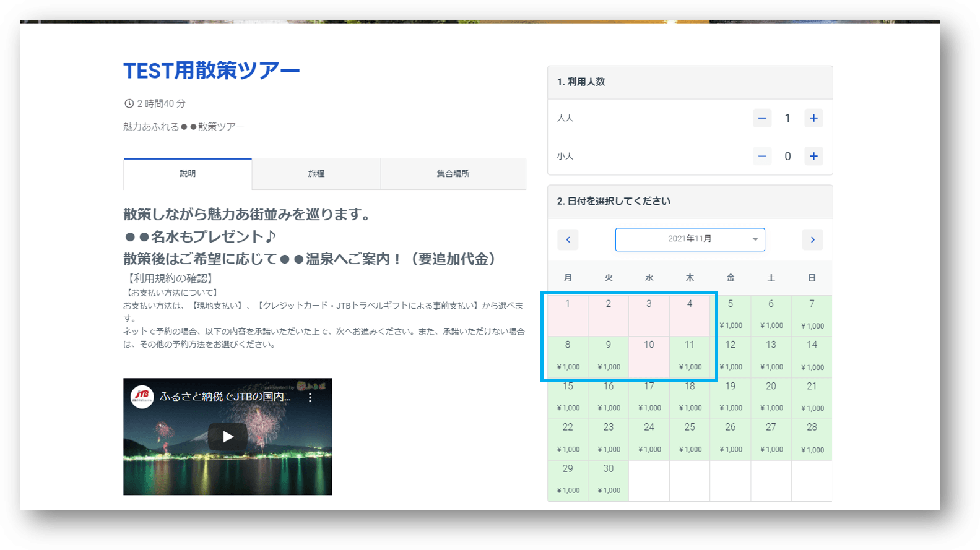Select November 8 priced at ¥1,000
Viewport: 980px width, 550px height.
pos(568,356)
